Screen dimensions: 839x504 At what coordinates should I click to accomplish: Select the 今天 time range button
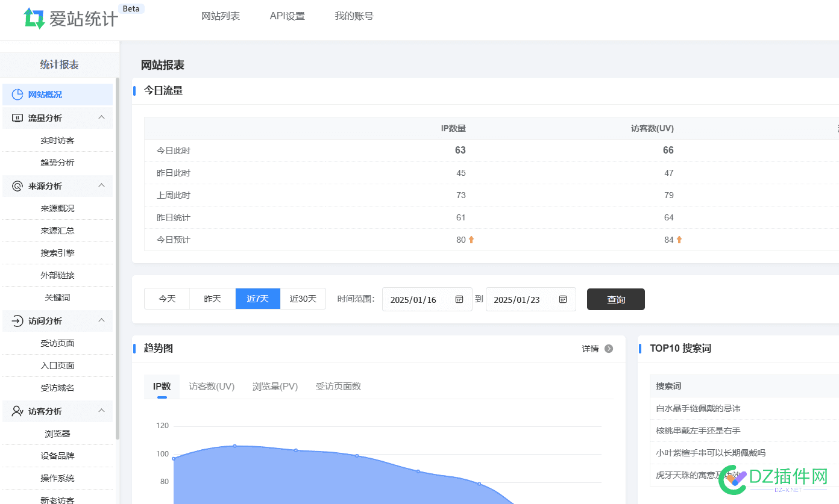[x=167, y=299]
